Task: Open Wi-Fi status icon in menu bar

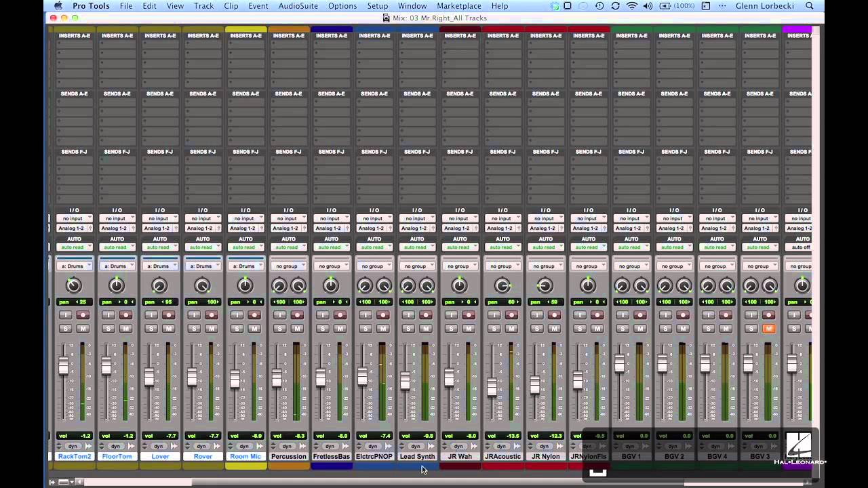Action: pos(632,6)
